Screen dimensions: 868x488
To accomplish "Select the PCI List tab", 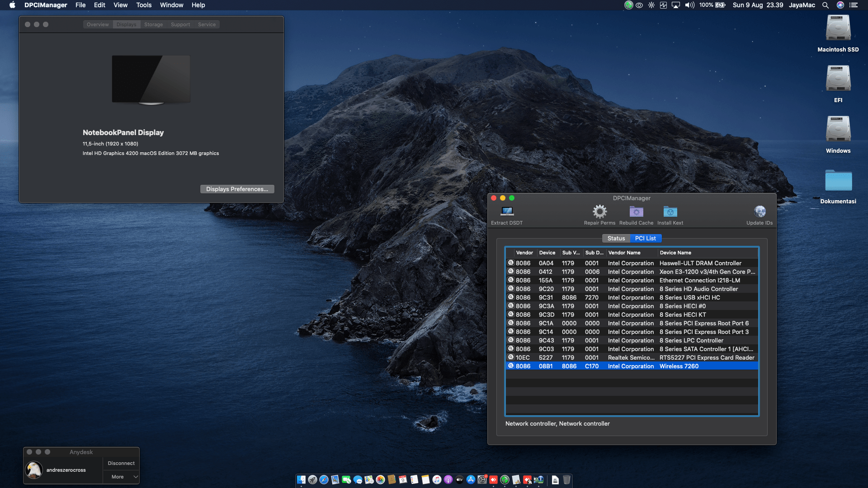I will [645, 238].
